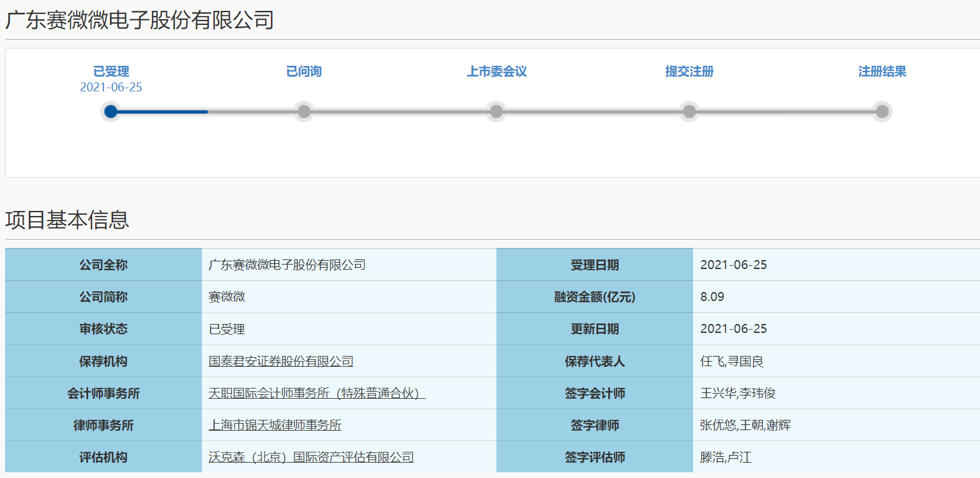Image resolution: width=980 pixels, height=478 pixels.
Task: Click the 2021-06-25 date under 已受理
Action: 111,88
